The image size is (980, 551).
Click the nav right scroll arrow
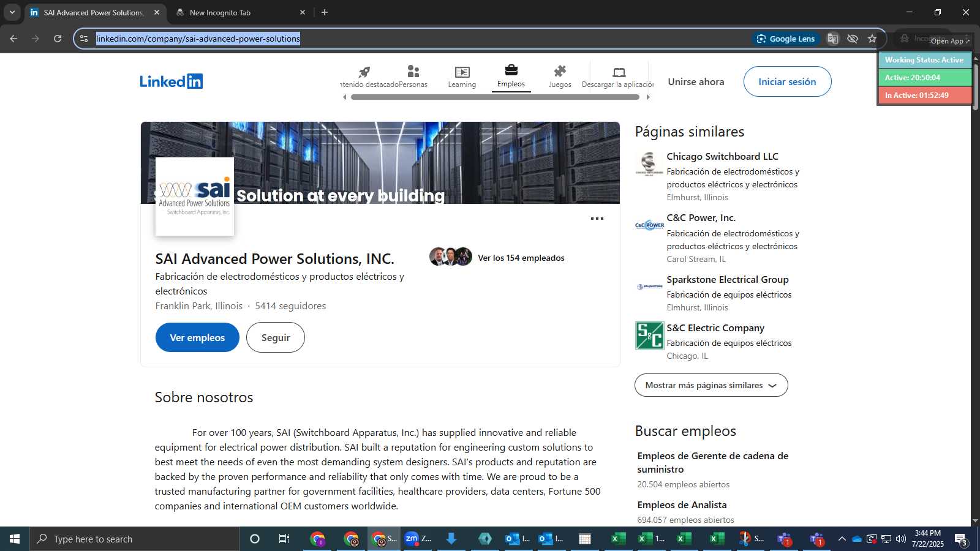(648, 97)
